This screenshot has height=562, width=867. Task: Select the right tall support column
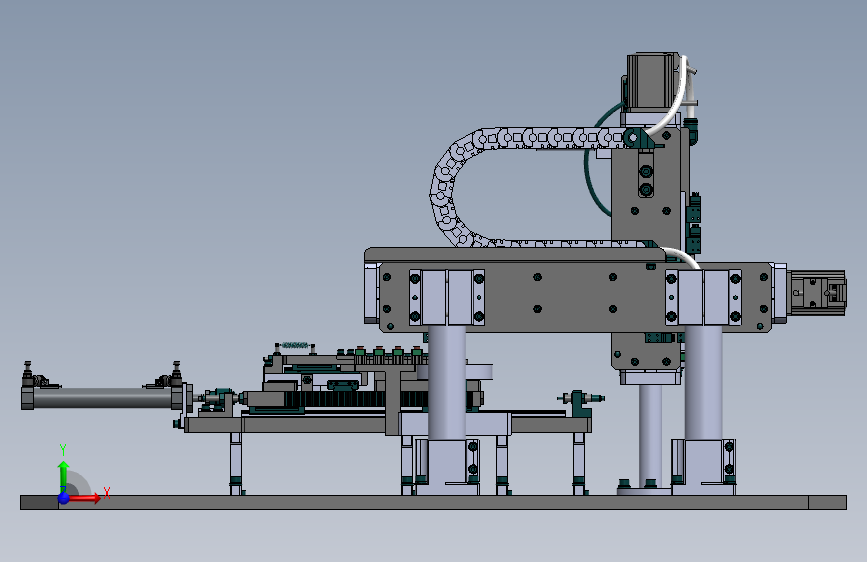703,383
